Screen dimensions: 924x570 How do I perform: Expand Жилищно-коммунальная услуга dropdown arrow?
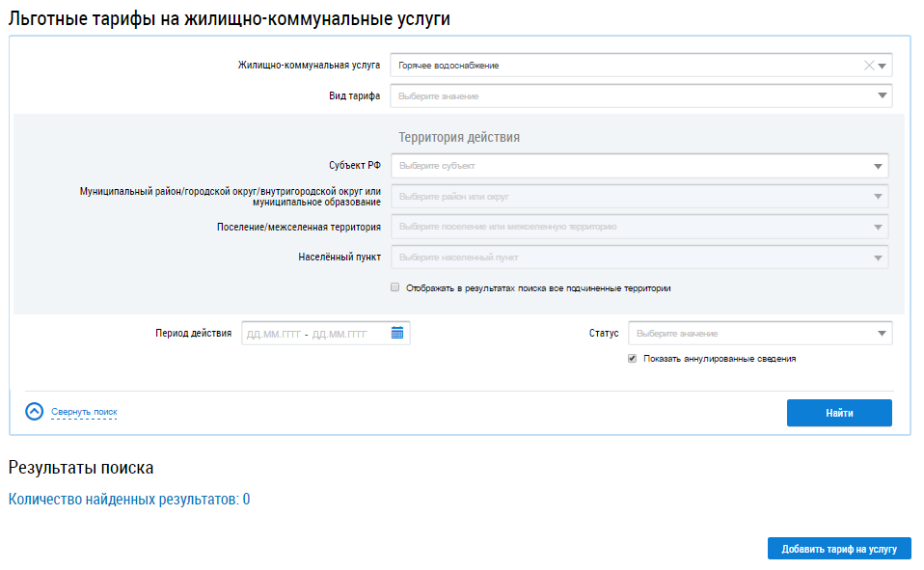coord(883,66)
